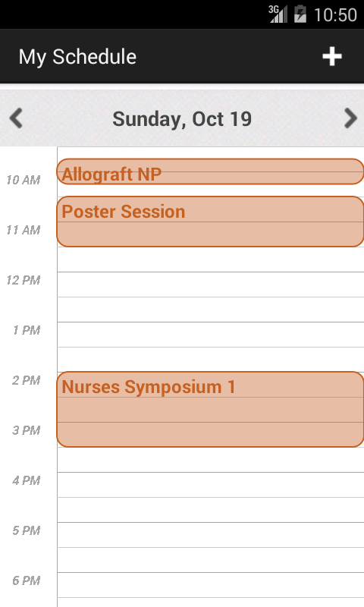This screenshot has height=607, width=364.
Task: Advance to next day with right chevron
Action: tap(350, 118)
